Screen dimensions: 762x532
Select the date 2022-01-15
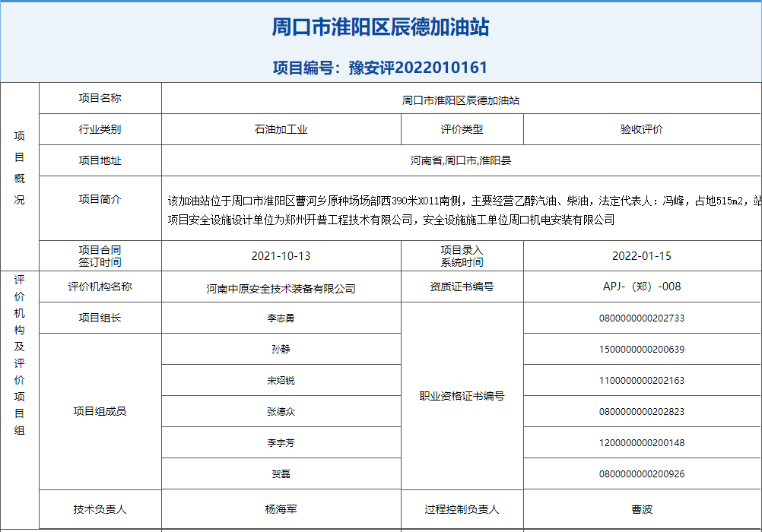(x=642, y=256)
